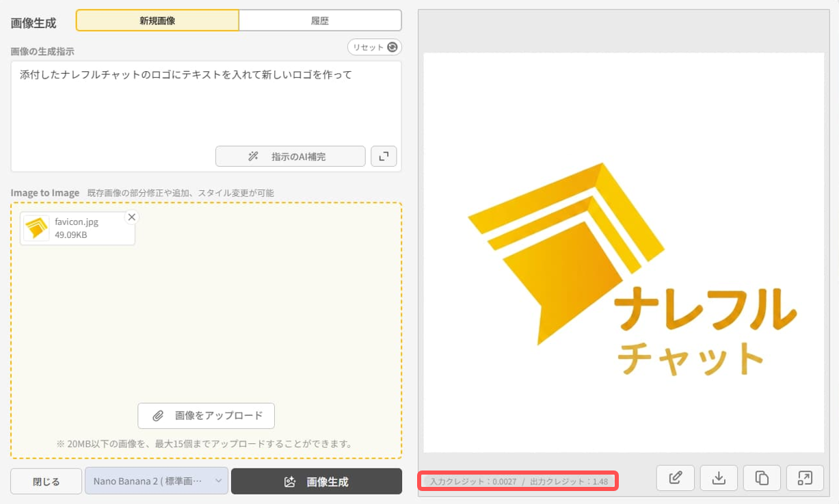This screenshot has height=504, width=839.
Task: Click the 20MB以下の画像 upload limit note
Action: (x=205, y=444)
